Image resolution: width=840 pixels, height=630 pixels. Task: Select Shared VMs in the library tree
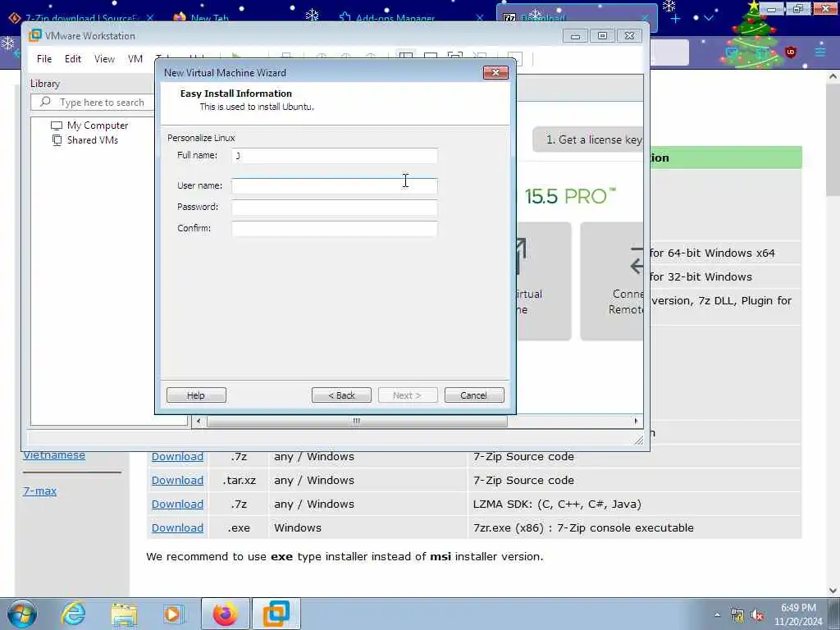click(x=85, y=139)
